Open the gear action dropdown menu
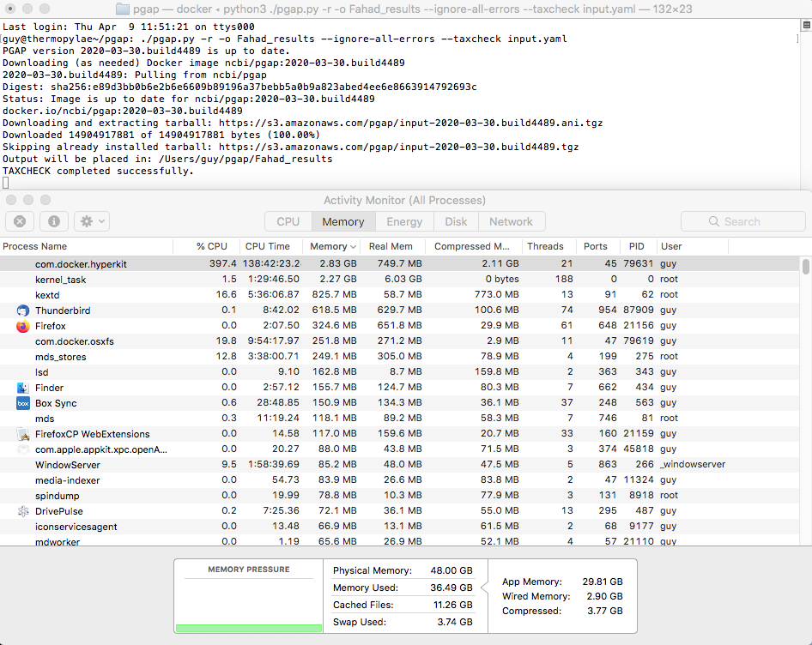The height and width of the screenshot is (645, 812). tap(92, 221)
